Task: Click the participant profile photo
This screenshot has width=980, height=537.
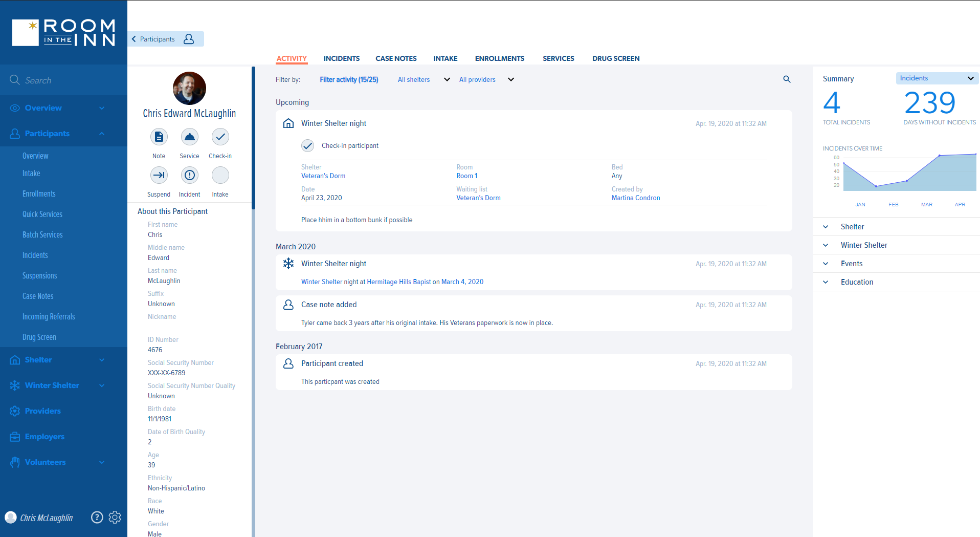Action: (189, 89)
